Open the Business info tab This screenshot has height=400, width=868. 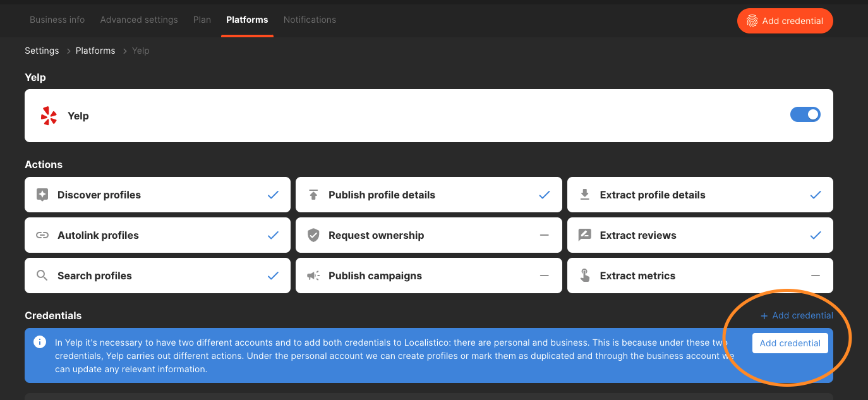pos(57,20)
